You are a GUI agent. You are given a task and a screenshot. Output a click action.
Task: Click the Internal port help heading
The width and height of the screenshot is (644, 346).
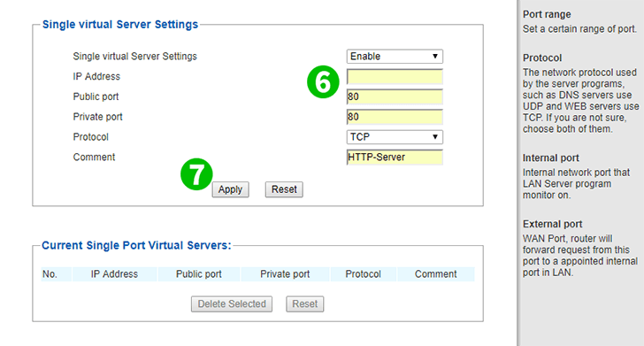[551, 158]
